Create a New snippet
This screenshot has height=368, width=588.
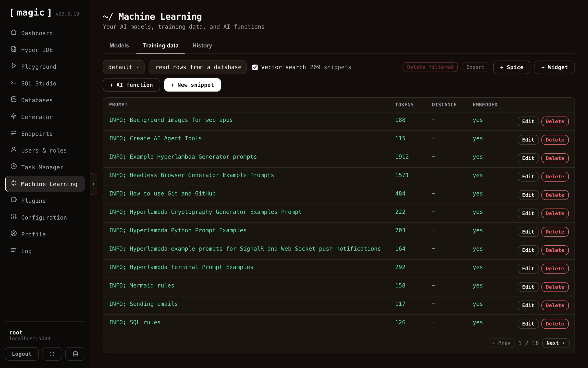tap(192, 85)
